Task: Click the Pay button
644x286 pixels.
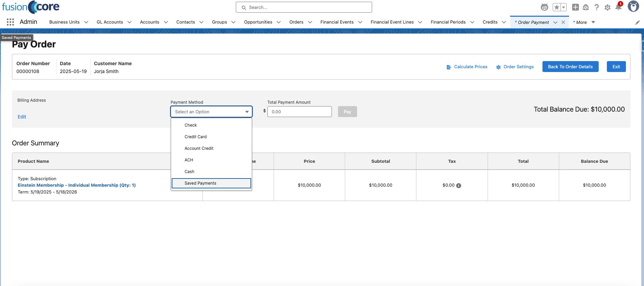Action: coord(347,112)
